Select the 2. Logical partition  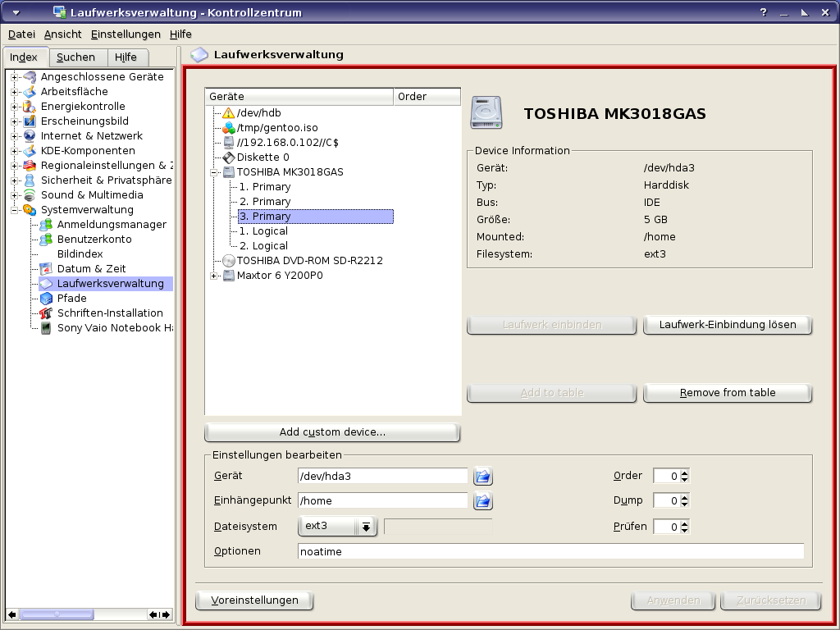point(263,246)
